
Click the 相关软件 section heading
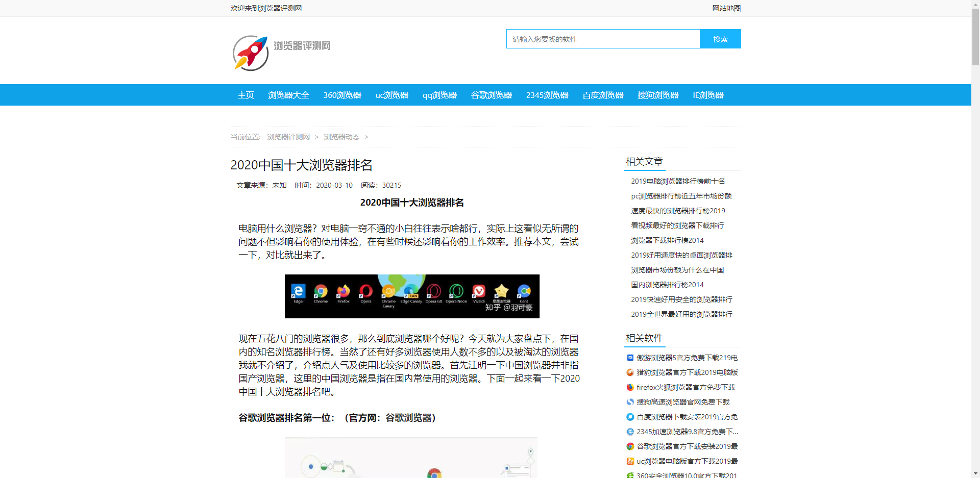pos(644,338)
